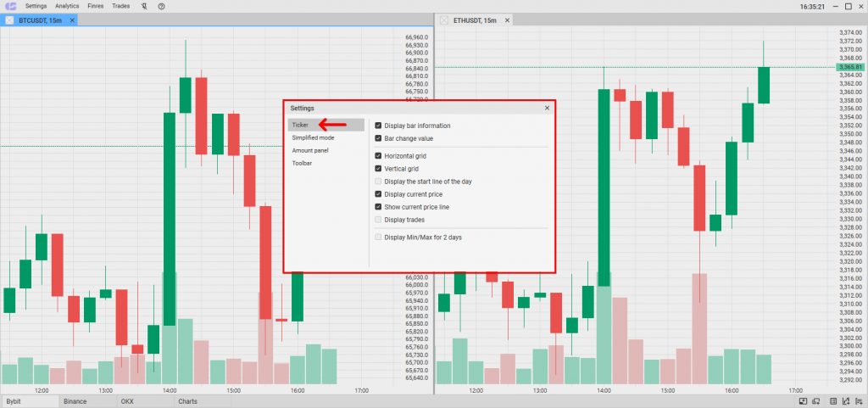Close the Settings dialog
The height and width of the screenshot is (408, 868).
[547, 108]
